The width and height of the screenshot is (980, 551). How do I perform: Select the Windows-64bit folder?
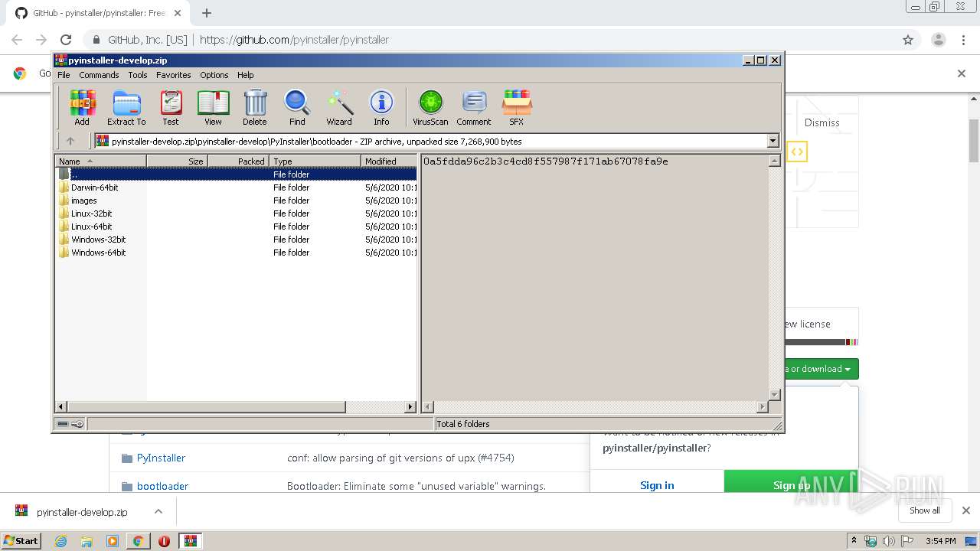pyautogui.click(x=236, y=253)
